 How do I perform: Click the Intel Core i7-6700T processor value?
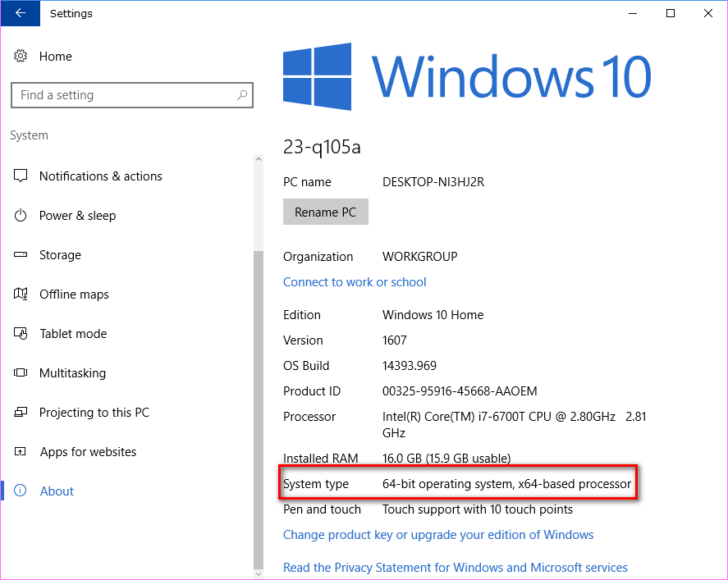coord(514,425)
